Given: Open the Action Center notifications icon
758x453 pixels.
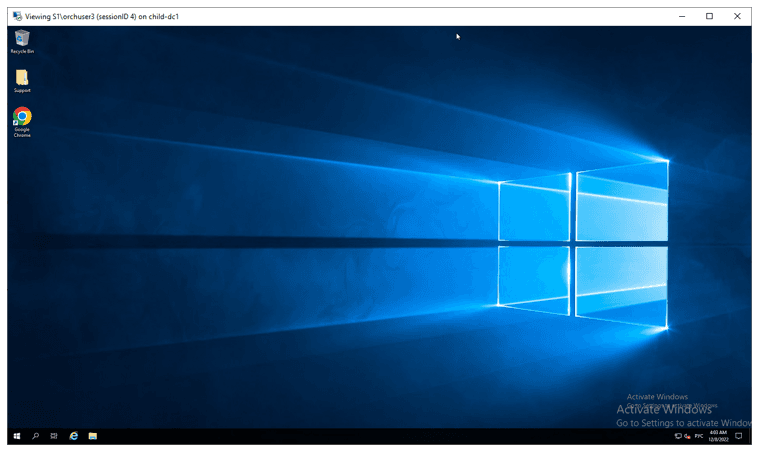Looking at the screenshot, I should point(739,436).
